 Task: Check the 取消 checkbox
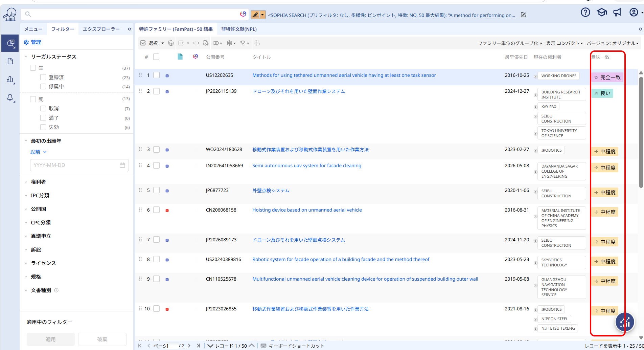(43, 108)
